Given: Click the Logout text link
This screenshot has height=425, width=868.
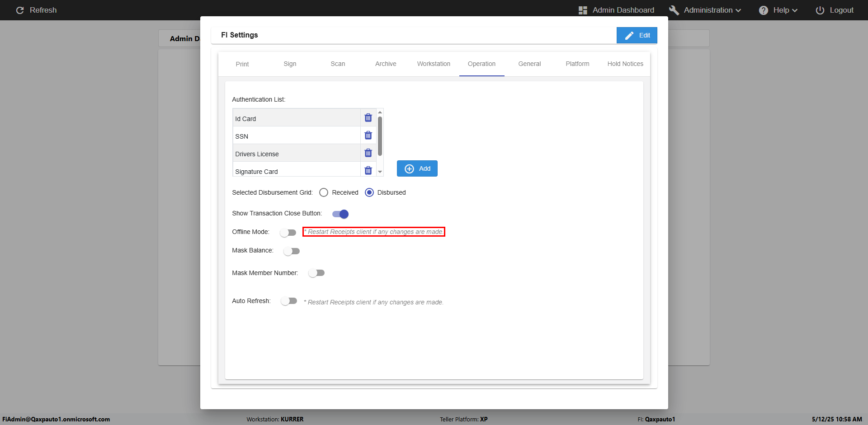Looking at the screenshot, I should coord(841,10).
